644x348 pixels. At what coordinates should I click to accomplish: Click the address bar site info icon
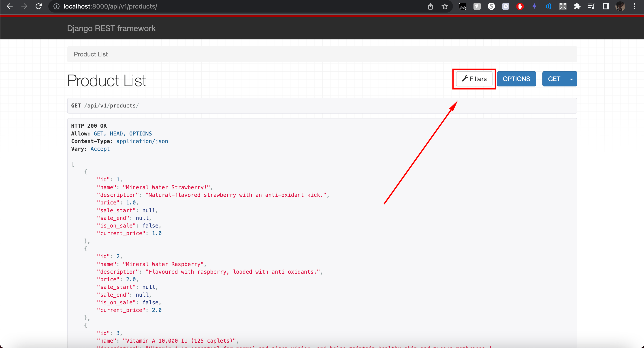pyautogui.click(x=56, y=6)
